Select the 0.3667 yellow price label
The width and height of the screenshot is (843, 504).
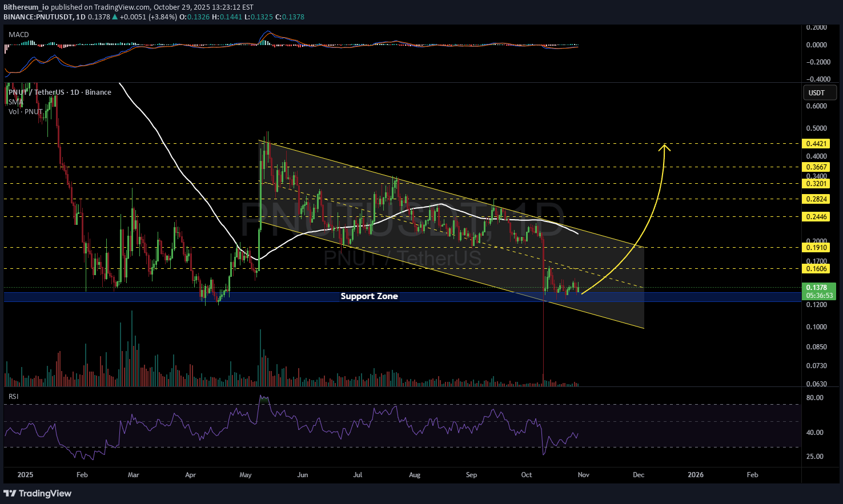[816, 167]
